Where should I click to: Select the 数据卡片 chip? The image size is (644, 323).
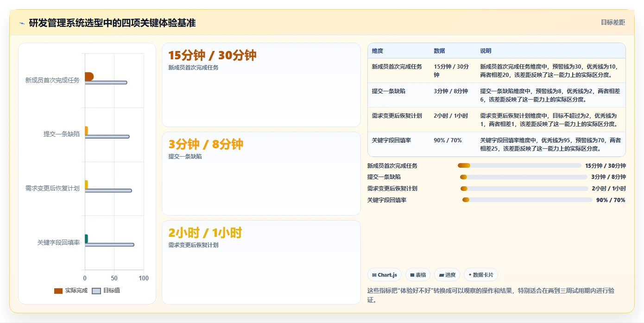(x=481, y=275)
